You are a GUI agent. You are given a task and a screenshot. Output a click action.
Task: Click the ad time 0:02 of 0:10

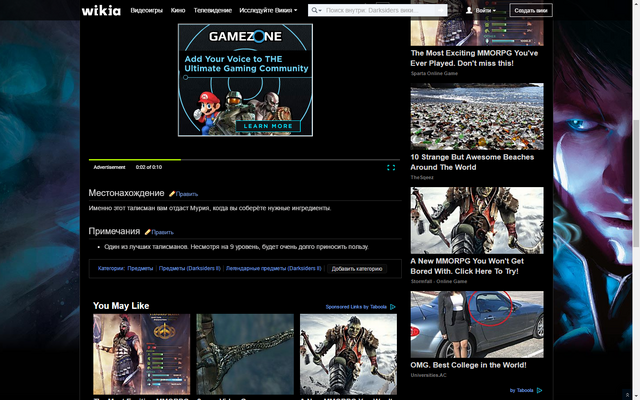click(149, 167)
